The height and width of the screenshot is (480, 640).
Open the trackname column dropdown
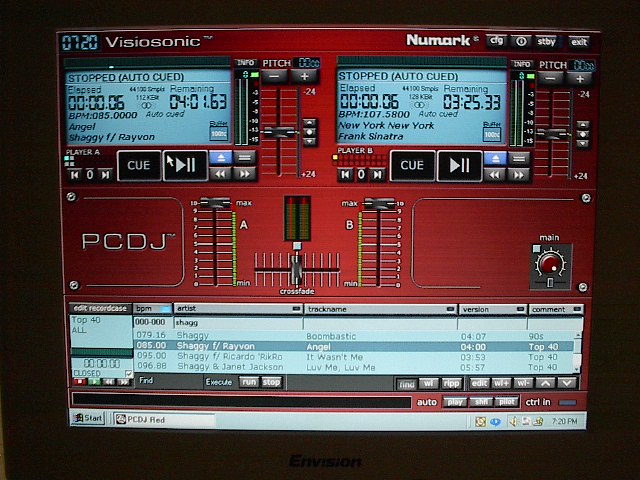450,309
